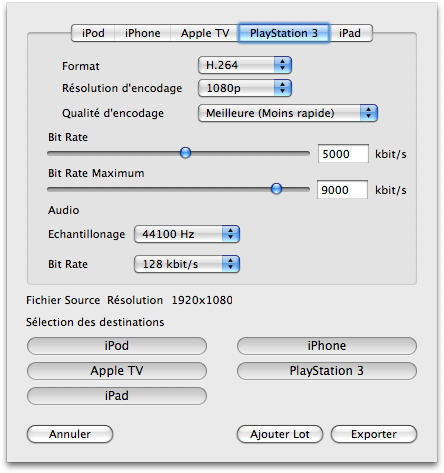
Task: Click the Exporter button
Action: click(374, 434)
